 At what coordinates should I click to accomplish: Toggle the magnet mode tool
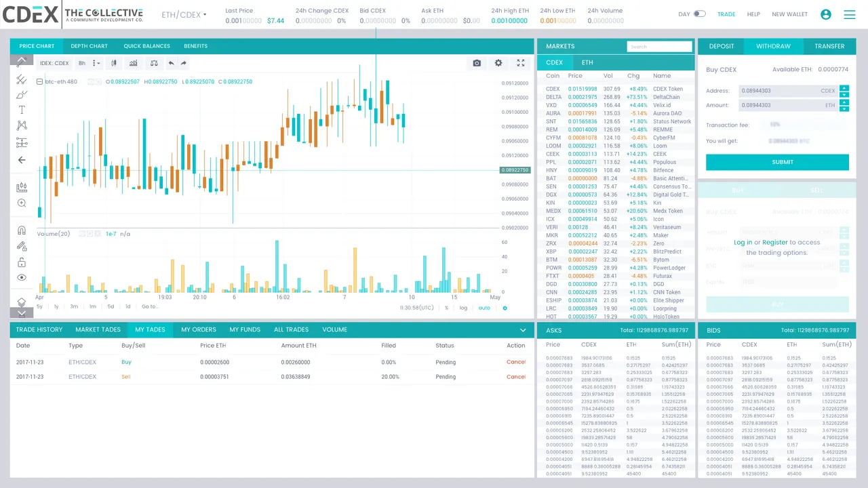[x=22, y=230]
